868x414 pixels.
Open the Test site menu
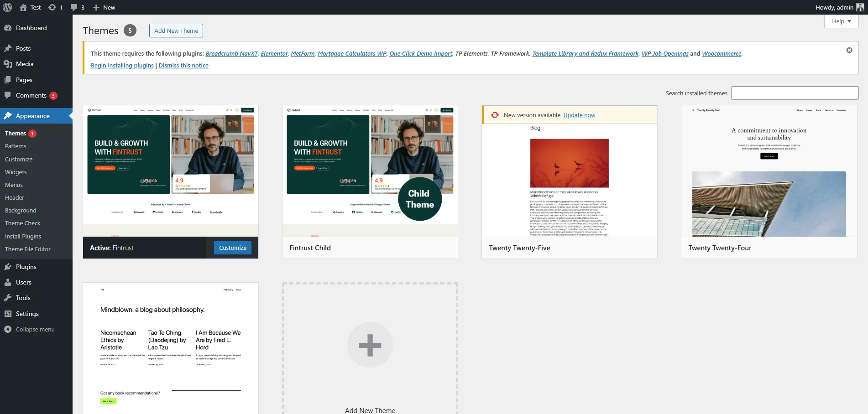pyautogui.click(x=30, y=7)
